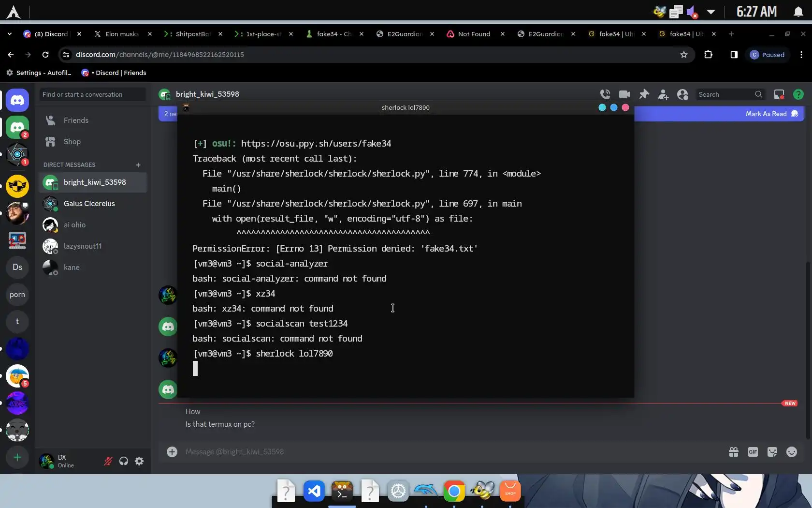
Task: Open a new Chrome tab
Action: tap(731, 34)
